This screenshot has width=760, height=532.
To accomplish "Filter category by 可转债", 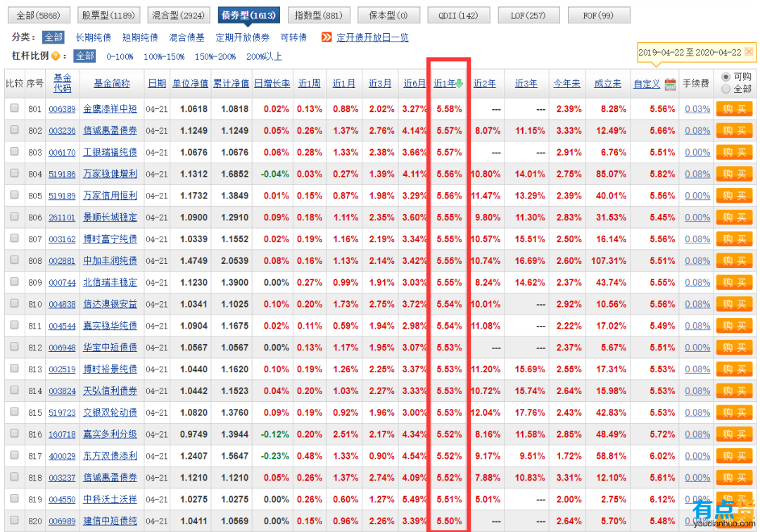I will pos(293,37).
